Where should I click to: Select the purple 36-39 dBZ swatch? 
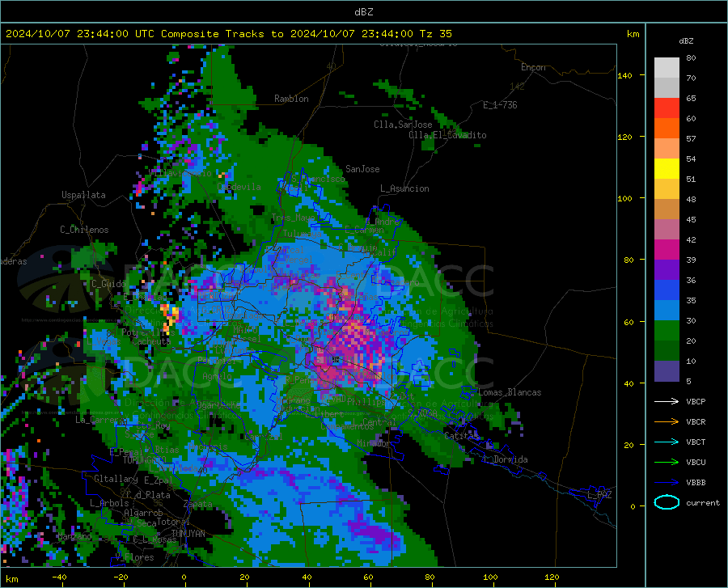[x=667, y=270]
